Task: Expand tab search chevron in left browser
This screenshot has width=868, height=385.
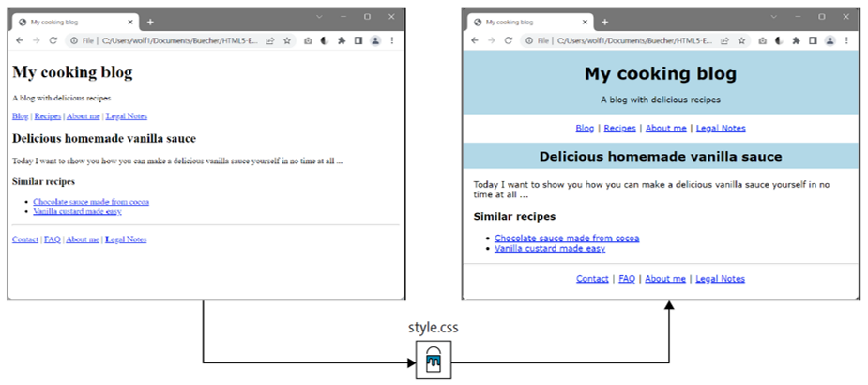Action: point(319,17)
